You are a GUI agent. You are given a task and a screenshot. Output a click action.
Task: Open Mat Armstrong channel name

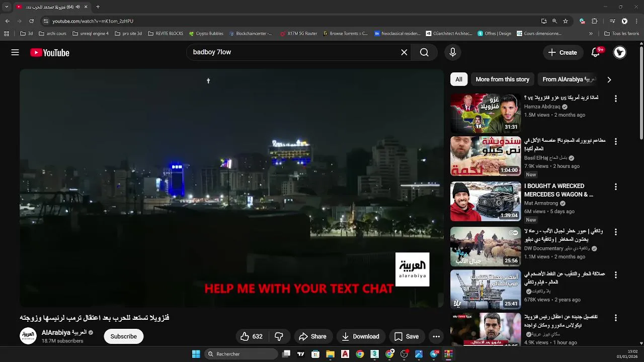pos(541,203)
